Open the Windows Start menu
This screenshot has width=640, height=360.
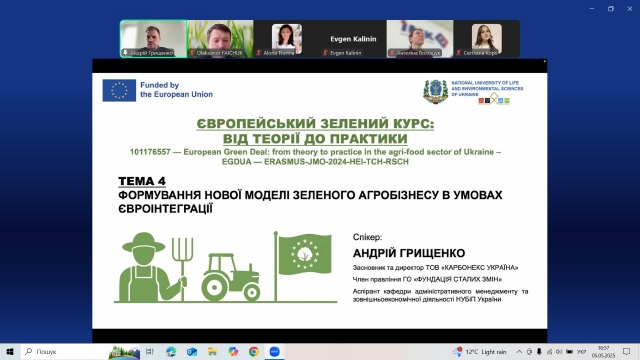click(10, 351)
